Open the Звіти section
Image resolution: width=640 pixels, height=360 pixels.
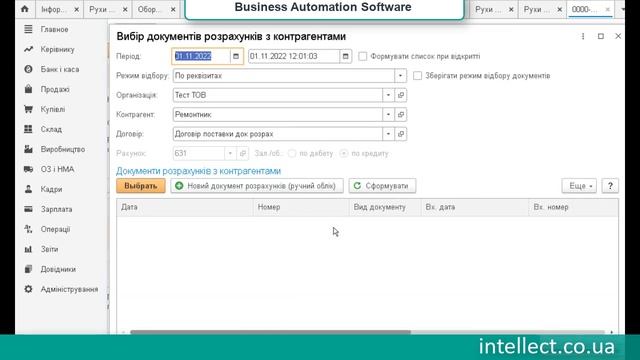point(49,249)
